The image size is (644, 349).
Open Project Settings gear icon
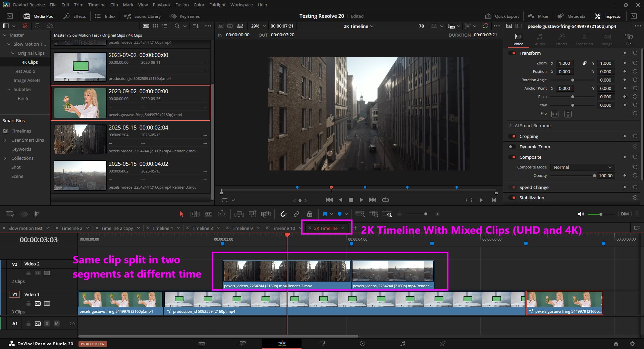coord(632,344)
